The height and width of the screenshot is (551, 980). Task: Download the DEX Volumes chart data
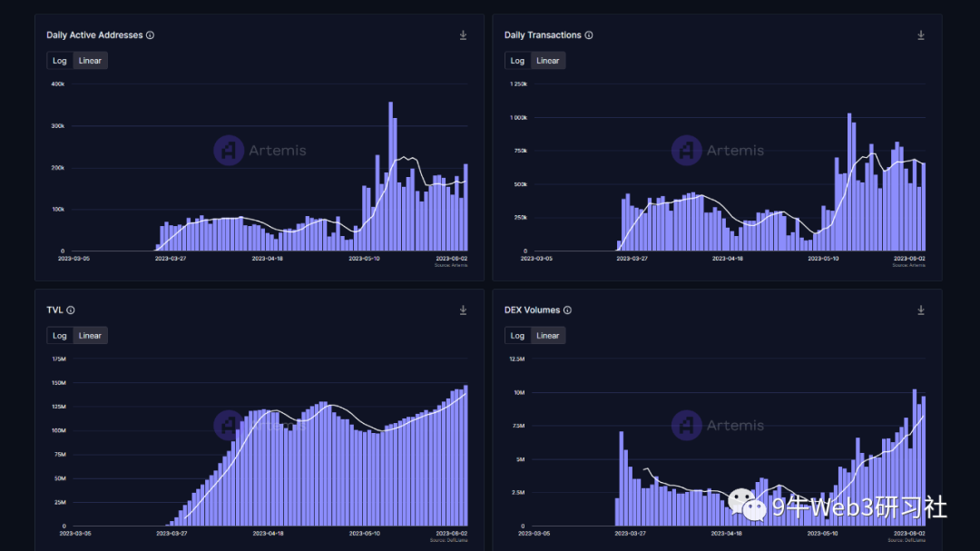[x=921, y=310]
